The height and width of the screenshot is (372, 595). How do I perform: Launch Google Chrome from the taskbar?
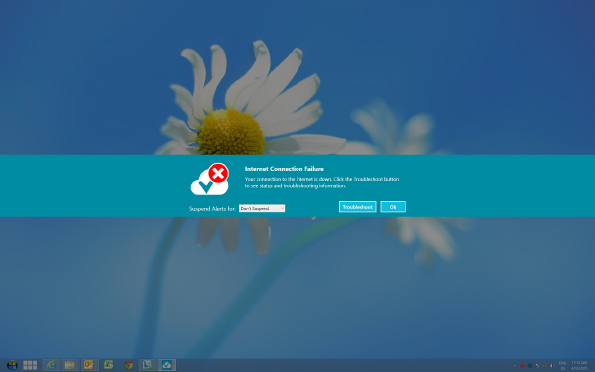tap(128, 365)
